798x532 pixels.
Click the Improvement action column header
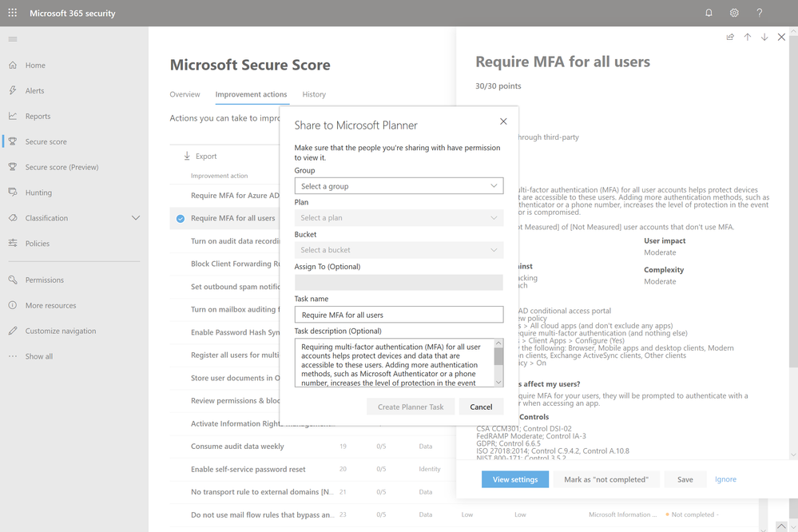coord(219,176)
